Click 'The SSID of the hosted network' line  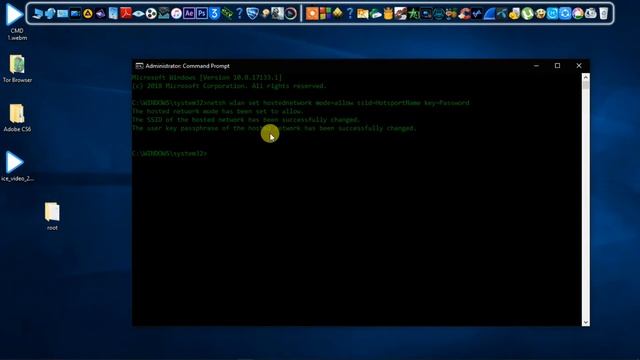pos(246,120)
